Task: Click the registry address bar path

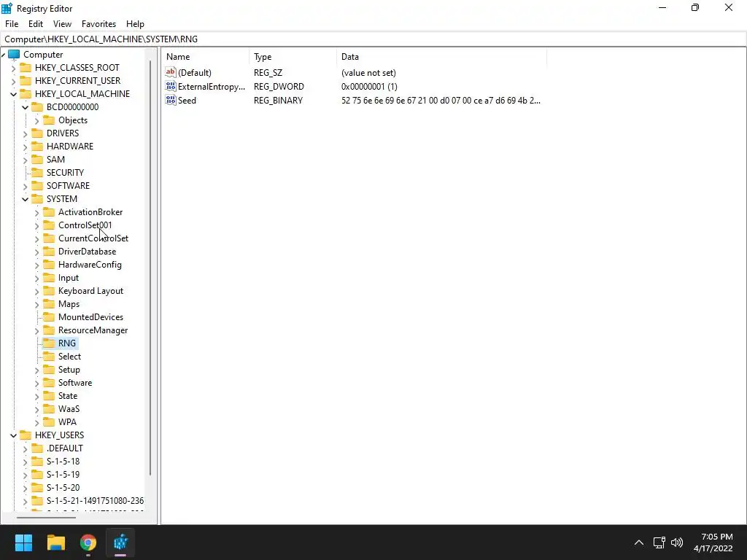Action: [101, 39]
